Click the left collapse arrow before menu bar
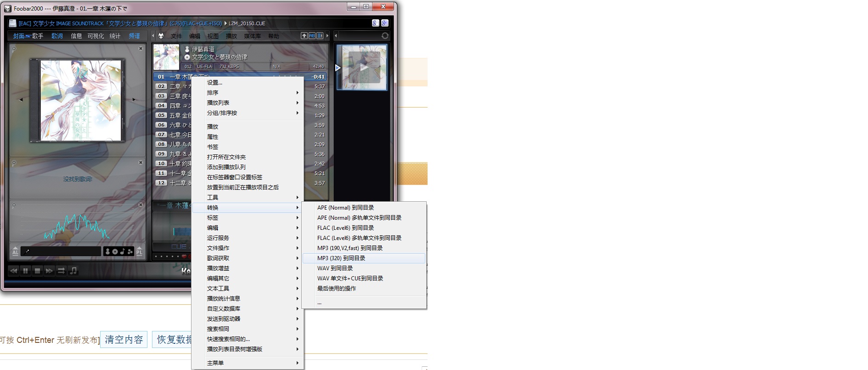The image size is (868, 370). click(153, 35)
